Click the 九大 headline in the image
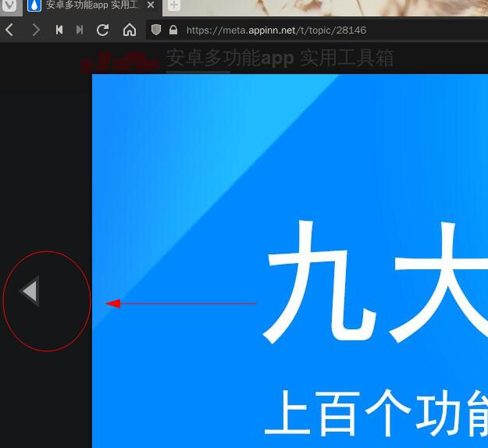The width and height of the screenshot is (488, 448). [375, 285]
